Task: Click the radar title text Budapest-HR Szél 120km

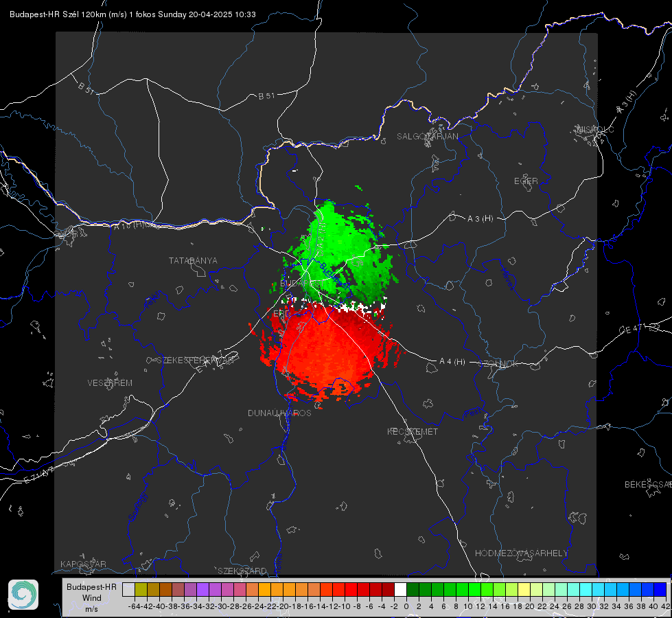Action: pyautogui.click(x=58, y=14)
